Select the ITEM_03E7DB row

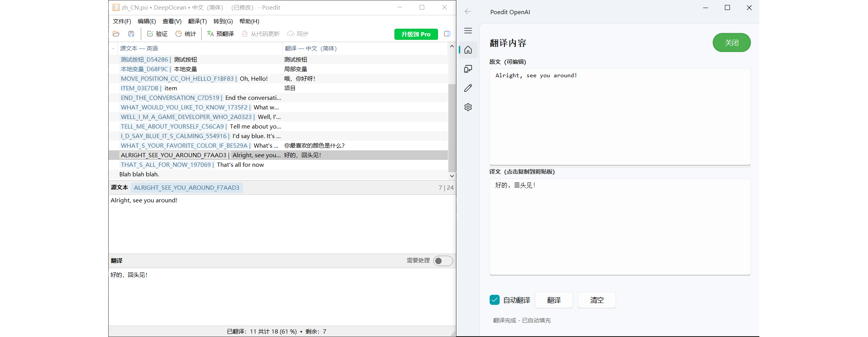278,88
